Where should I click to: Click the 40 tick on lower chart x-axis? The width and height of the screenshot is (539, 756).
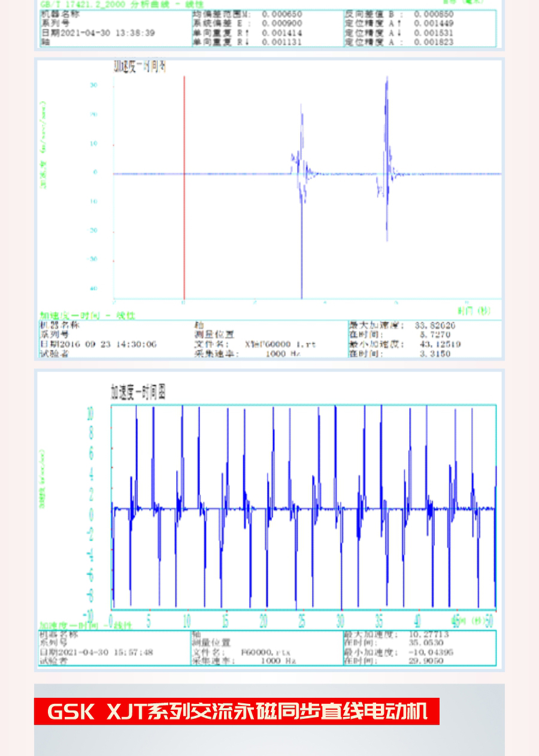417,622
